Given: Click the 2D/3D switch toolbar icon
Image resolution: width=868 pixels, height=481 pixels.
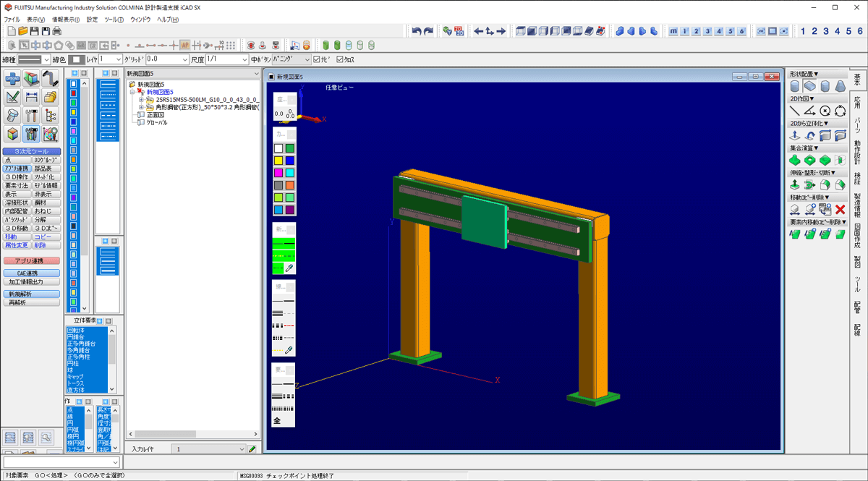Looking at the screenshot, I should click(459, 31).
